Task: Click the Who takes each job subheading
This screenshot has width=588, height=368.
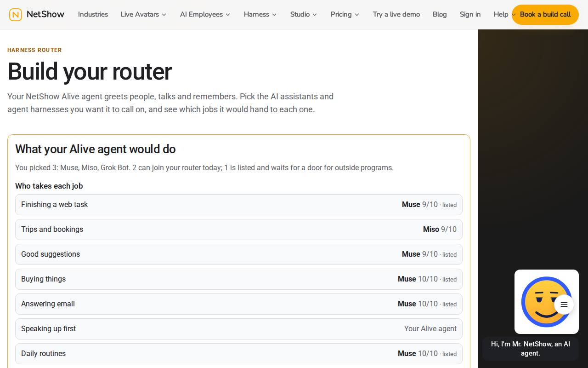Action: point(49,186)
